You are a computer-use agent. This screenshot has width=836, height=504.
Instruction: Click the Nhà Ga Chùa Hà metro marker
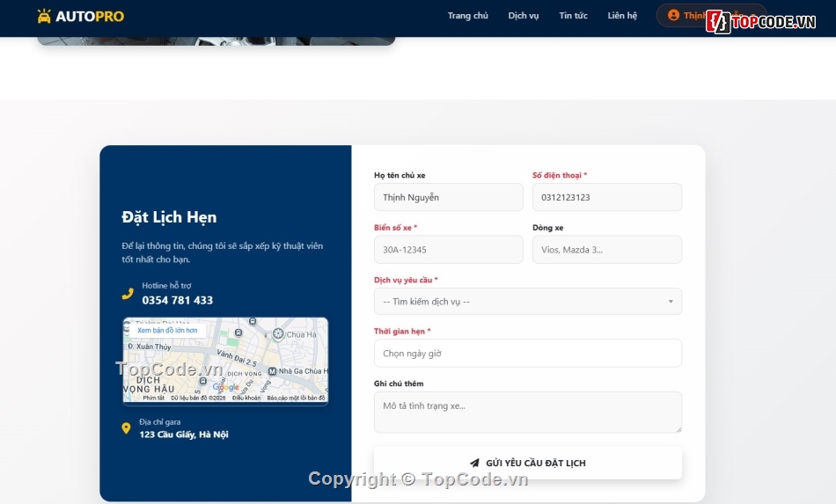[272, 371]
